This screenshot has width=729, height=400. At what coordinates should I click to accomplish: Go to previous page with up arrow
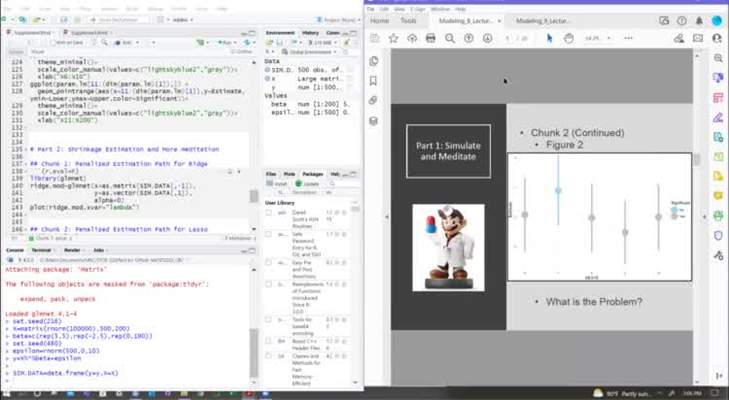469,38
